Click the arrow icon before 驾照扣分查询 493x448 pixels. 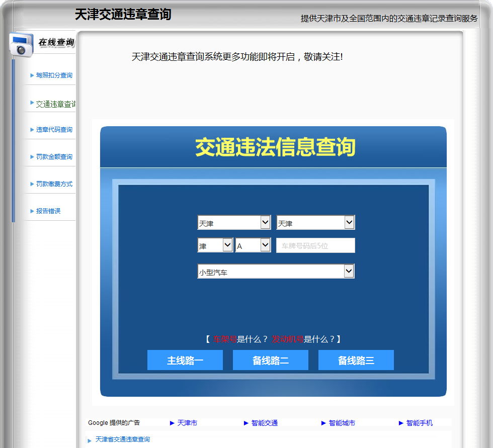[32, 75]
